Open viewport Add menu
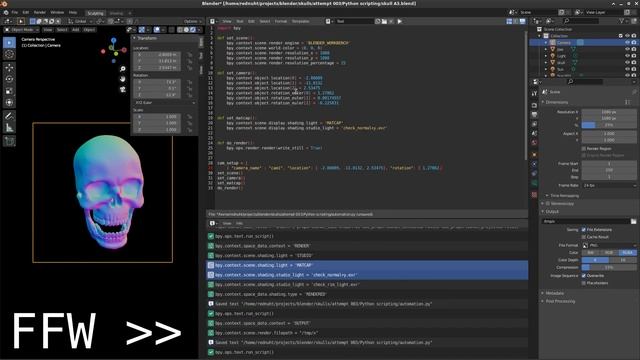Viewport: 640px width, 360px height. pyautogui.click(x=76, y=30)
